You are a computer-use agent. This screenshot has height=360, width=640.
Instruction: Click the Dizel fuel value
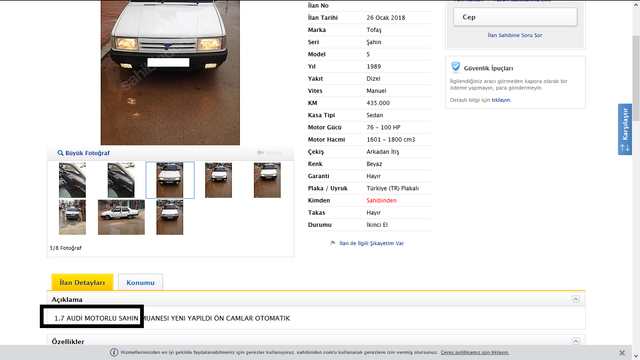click(373, 79)
